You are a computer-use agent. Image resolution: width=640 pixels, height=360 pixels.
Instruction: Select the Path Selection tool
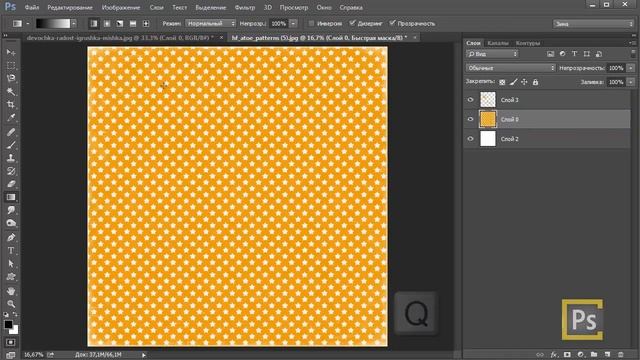point(11,264)
